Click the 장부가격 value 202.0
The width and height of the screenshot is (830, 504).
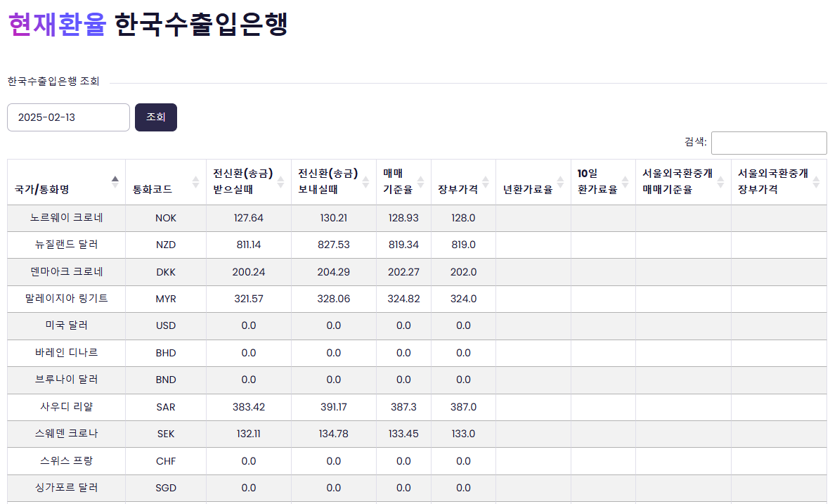[x=463, y=272]
